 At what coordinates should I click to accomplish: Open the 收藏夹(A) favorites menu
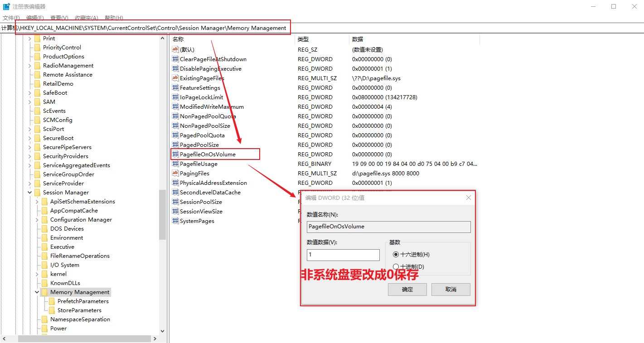[x=86, y=18]
